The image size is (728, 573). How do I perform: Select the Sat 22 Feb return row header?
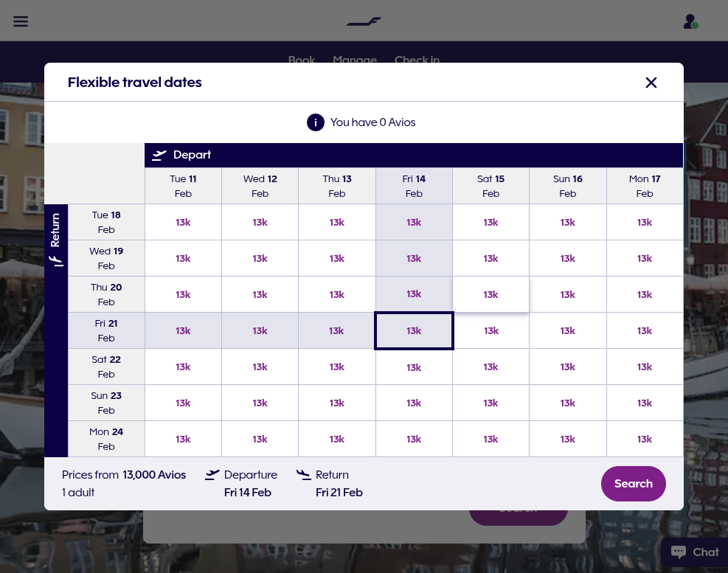tap(106, 367)
